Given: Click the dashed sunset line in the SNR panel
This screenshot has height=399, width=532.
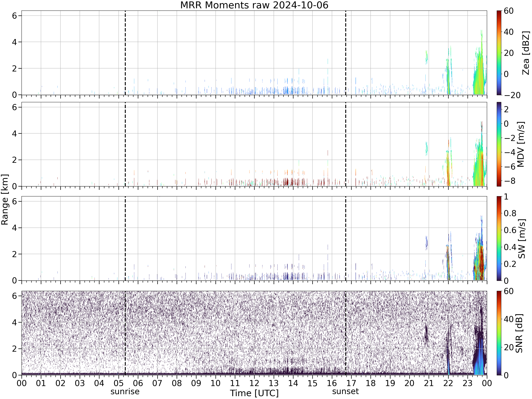Looking at the screenshot, I should coord(346,333).
